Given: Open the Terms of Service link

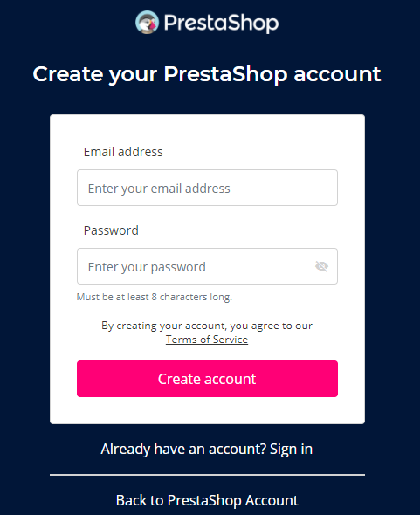Looking at the screenshot, I should (207, 340).
